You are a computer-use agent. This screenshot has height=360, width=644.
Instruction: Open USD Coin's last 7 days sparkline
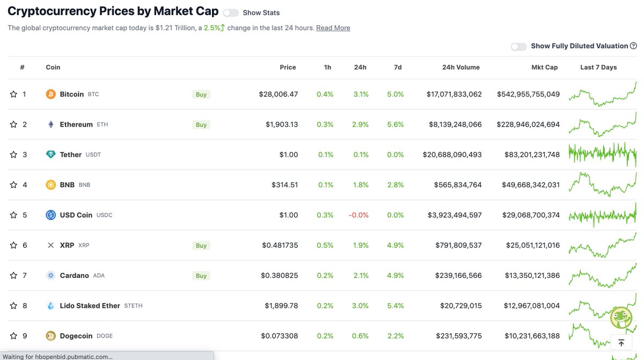(603, 215)
